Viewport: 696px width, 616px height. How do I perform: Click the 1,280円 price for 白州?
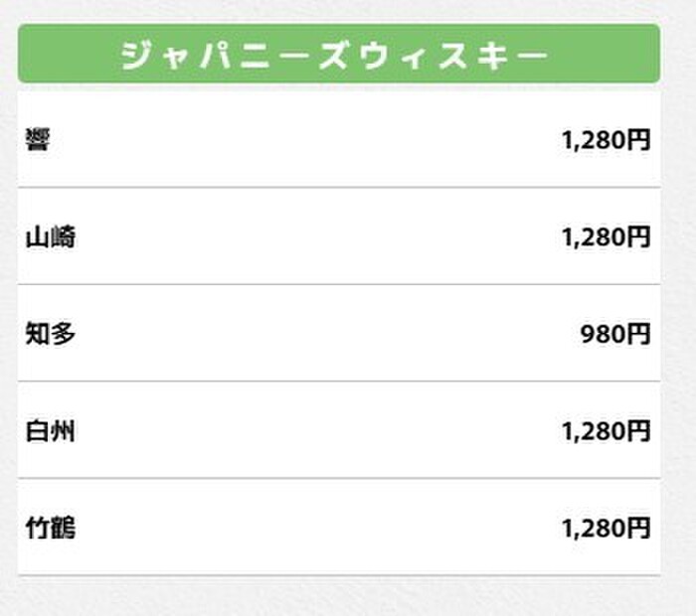tap(607, 431)
